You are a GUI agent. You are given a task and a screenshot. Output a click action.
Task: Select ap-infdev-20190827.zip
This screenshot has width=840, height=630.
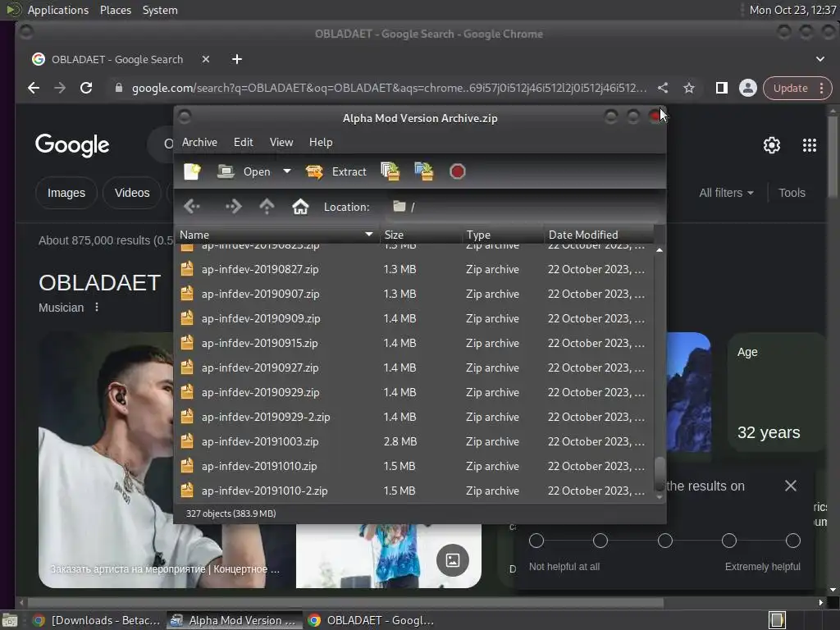click(x=414, y=269)
